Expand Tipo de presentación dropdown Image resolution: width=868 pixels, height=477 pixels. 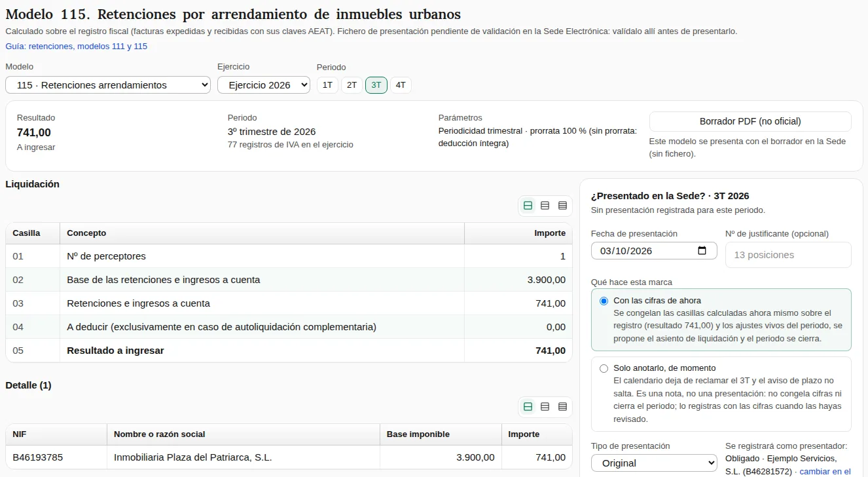click(654, 463)
